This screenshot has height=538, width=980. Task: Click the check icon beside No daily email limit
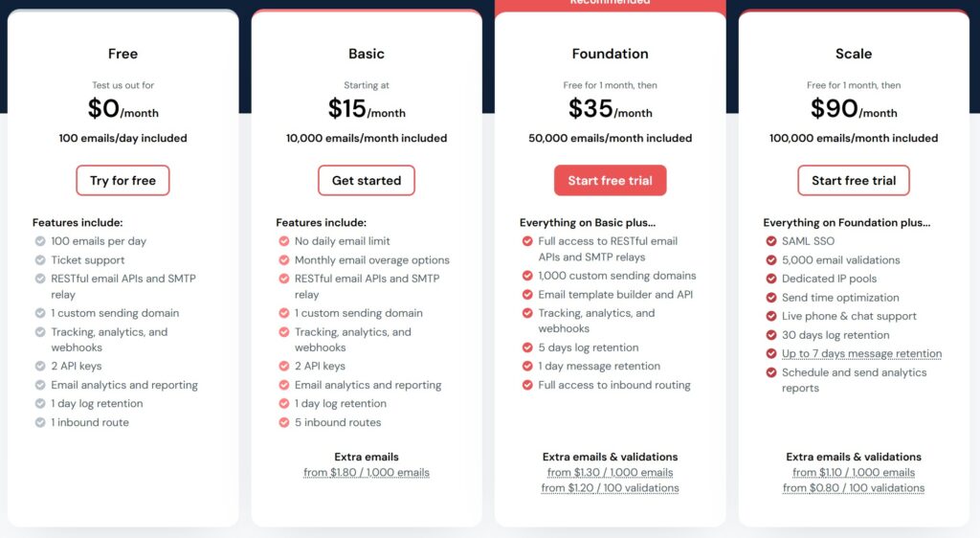click(x=284, y=241)
